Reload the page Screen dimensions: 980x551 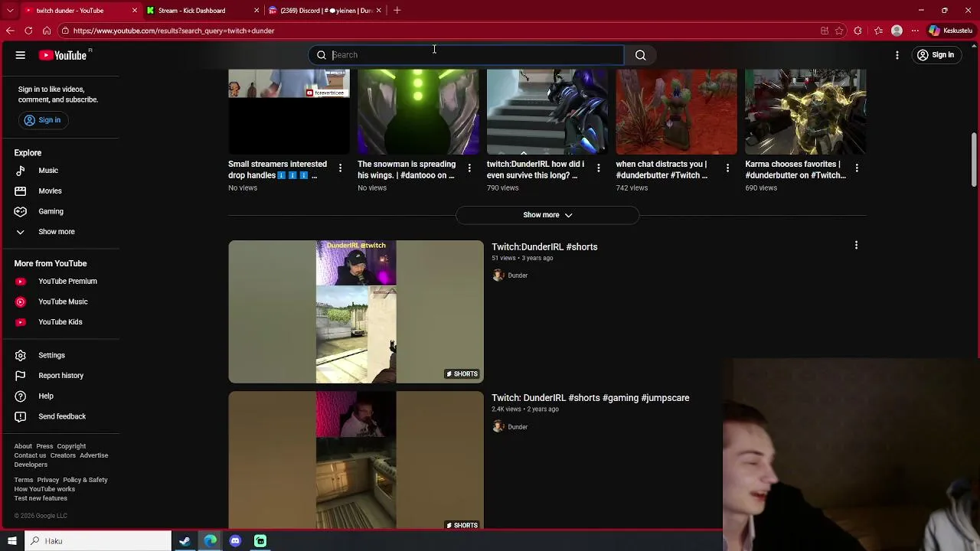point(28,31)
